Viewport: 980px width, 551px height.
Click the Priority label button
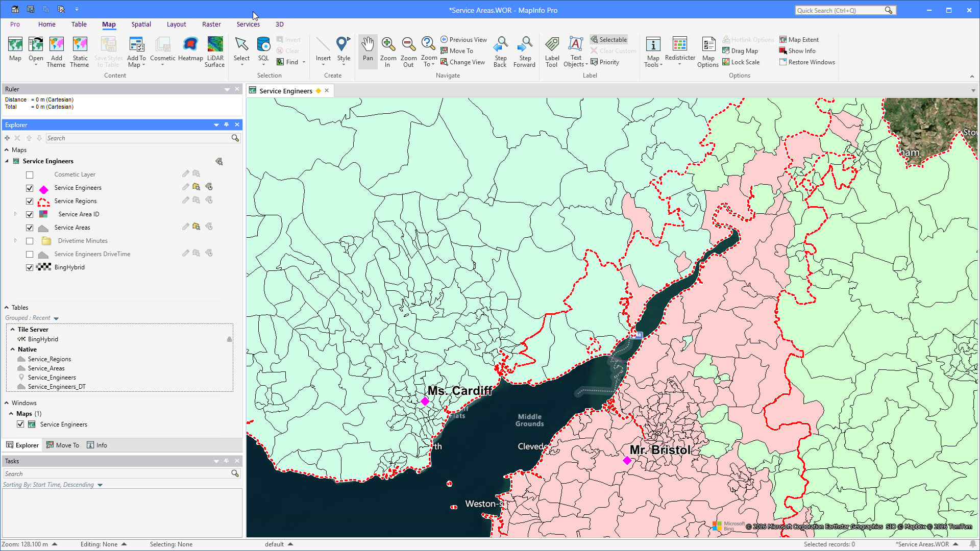[x=605, y=62]
